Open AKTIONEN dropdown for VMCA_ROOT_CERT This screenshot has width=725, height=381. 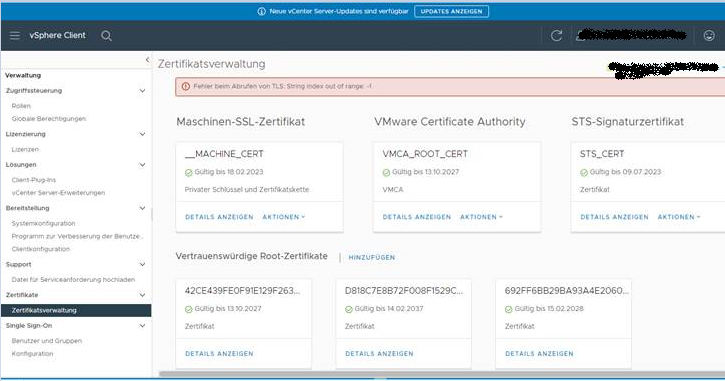click(x=481, y=217)
